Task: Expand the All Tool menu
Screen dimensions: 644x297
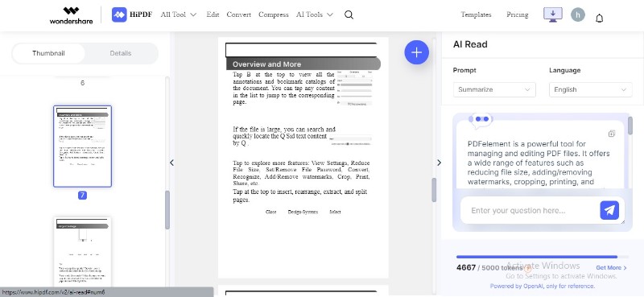Action: pyautogui.click(x=178, y=14)
